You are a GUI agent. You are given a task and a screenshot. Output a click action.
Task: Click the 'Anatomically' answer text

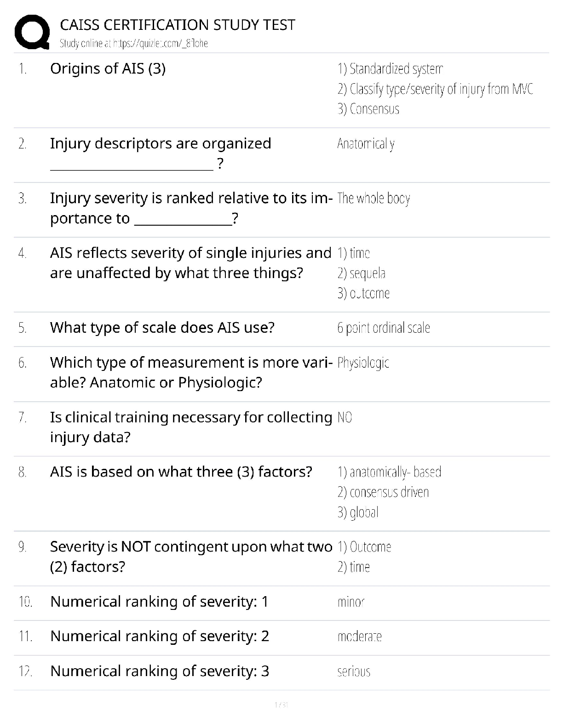click(x=366, y=144)
